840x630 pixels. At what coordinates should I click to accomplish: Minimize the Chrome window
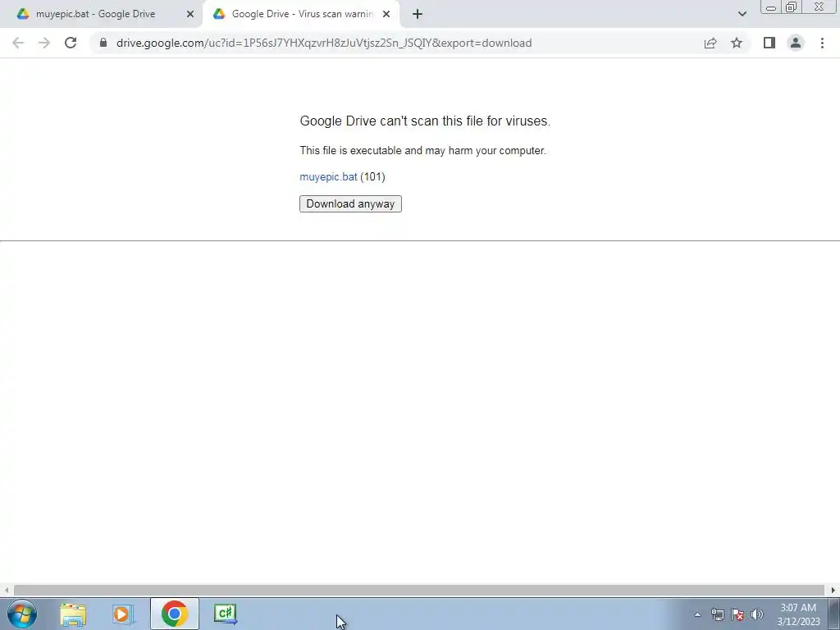point(771,7)
